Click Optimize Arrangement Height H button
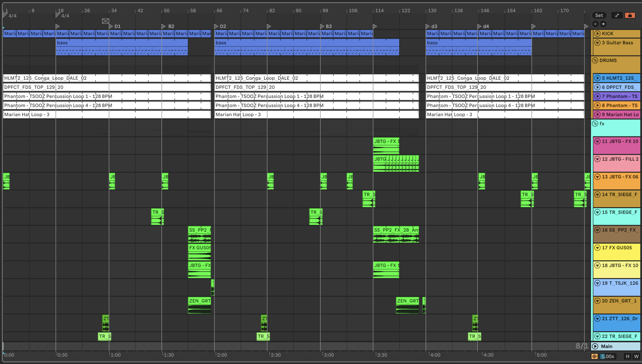 (x=628, y=356)
